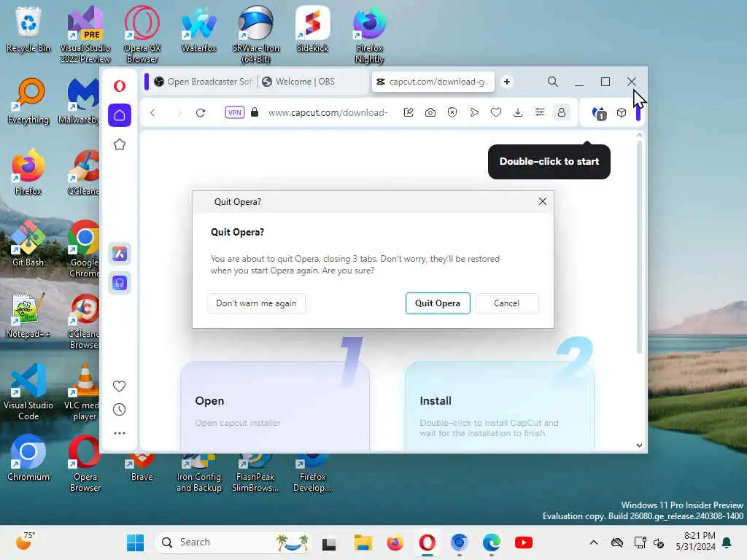
Task: Select Opera GX Browser desktop shortcut
Action: point(142,35)
